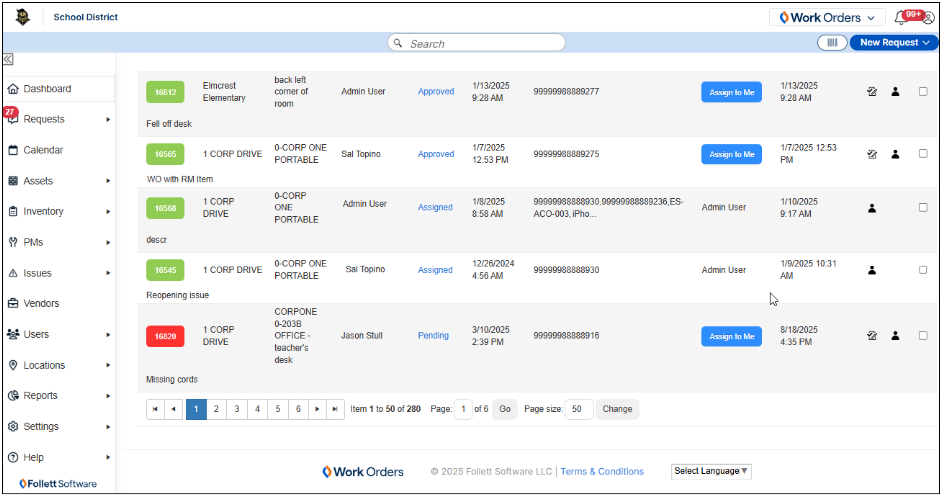
Task: Click the Assets icon in sidebar
Action: [13, 181]
